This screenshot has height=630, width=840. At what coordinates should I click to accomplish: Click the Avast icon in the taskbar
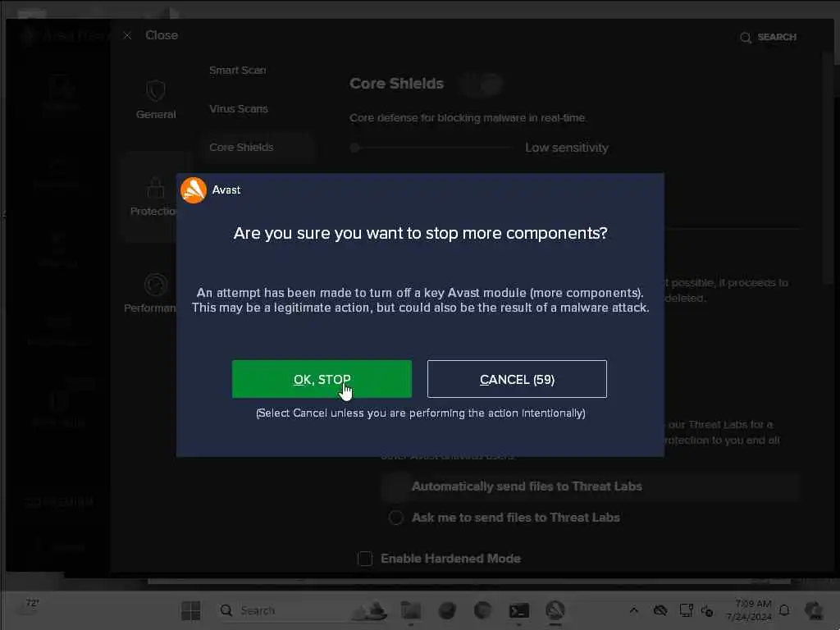pos(555,610)
